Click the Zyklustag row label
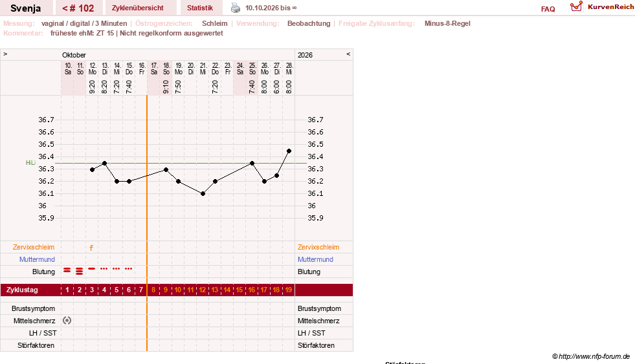This screenshot has width=635, height=364. click(22, 290)
